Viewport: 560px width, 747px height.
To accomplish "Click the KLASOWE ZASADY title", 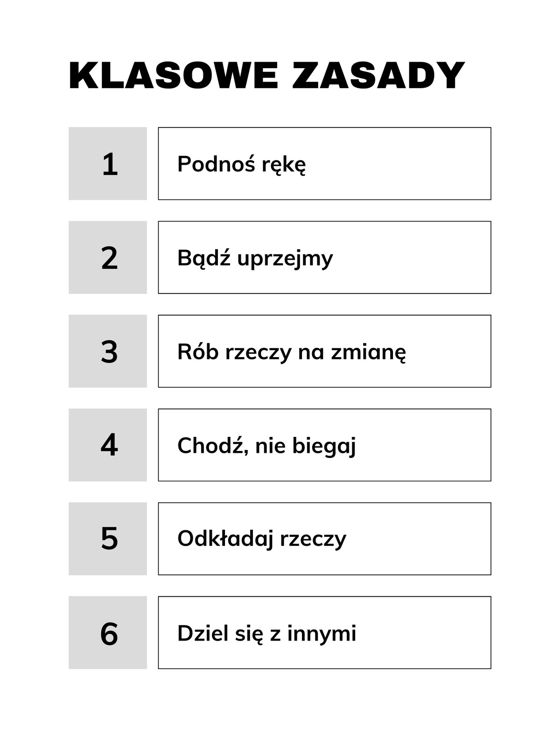I will tap(266, 75).
